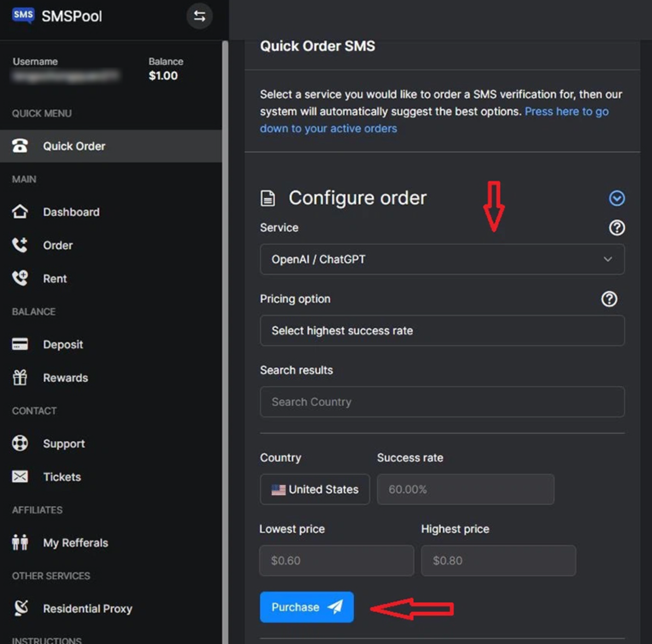This screenshot has width=652, height=644.
Task: Click the Deposit credit card icon
Action: (20, 344)
